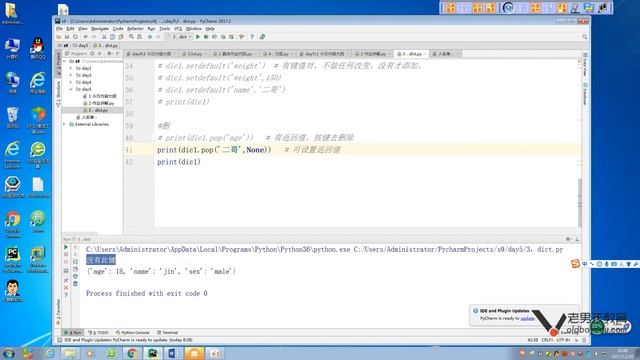Click the UTF-8 encoding in status bar
The width and height of the screenshot is (640, 360).
click(x=563, y=340)
